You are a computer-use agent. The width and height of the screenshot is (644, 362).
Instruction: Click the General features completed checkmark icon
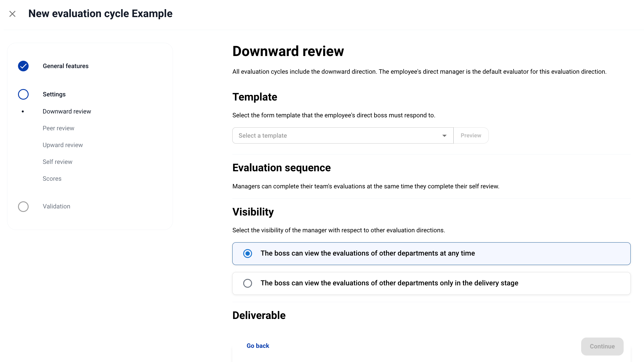[23, 66]
